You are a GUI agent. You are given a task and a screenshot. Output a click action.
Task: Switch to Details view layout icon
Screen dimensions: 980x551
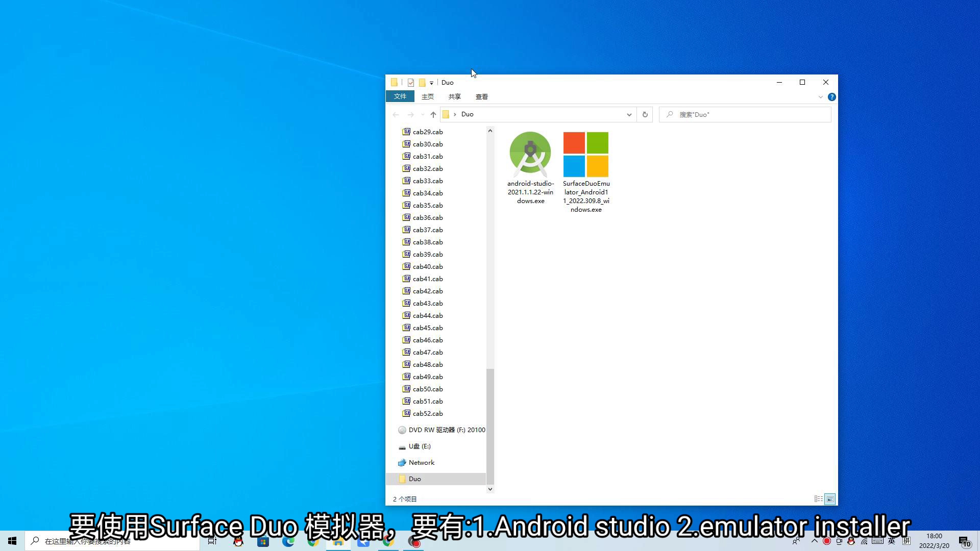point(818,499)
